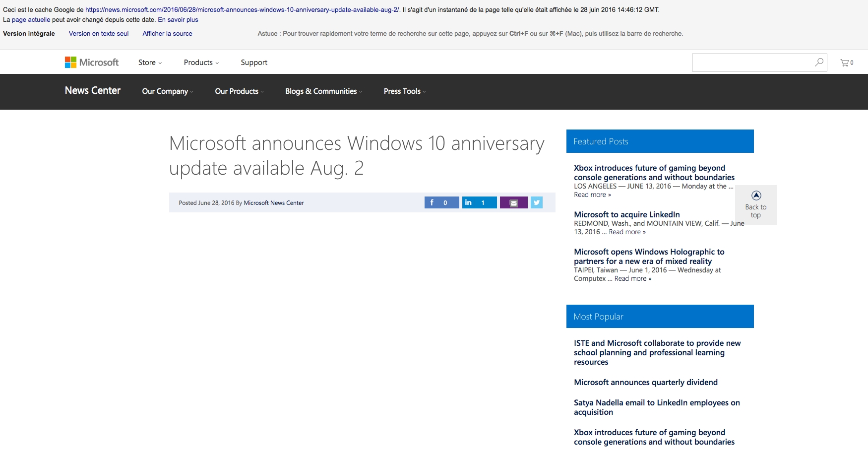Image resolution: width=868 pixels, height=459 pixels.
Task: Share article on LinkedIn
Action: tap(479, 202)
